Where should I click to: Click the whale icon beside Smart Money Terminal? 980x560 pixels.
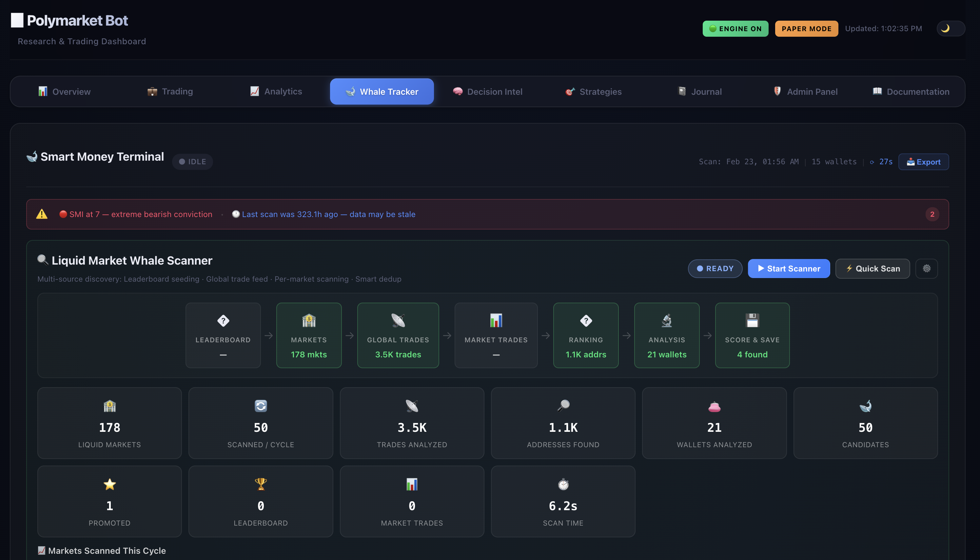(32, 156)
